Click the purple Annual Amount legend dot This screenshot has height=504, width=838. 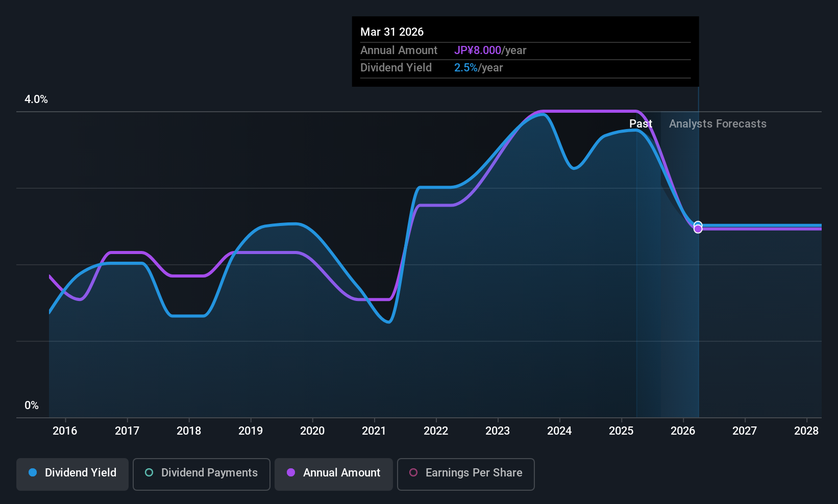(291, 473)
